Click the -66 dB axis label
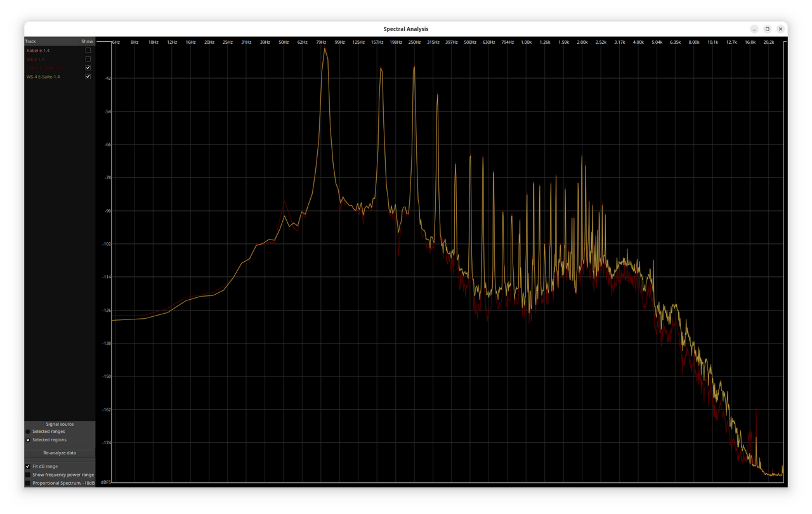This screenshot has width=812, height=514. pyautogui.click(x=107, y=145)
